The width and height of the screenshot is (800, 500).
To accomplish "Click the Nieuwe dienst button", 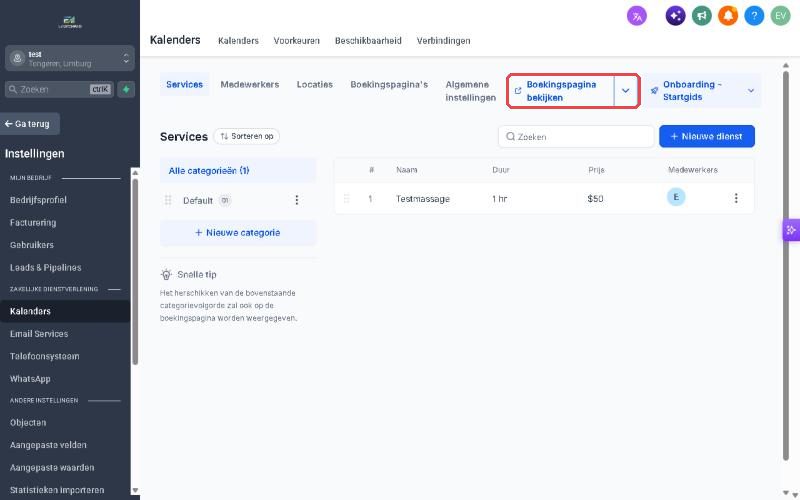I will coord(707,136).
